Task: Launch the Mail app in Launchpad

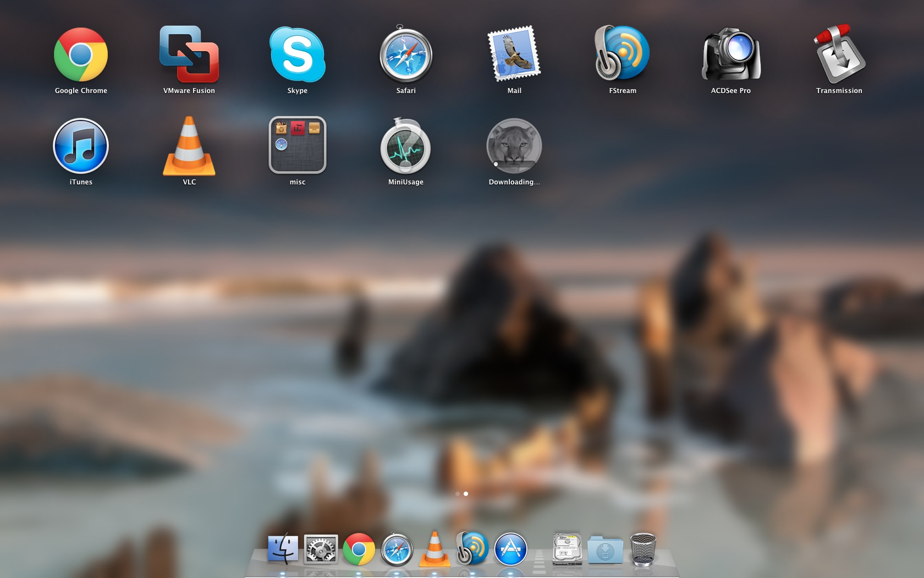Action: [x=514, y=53]
